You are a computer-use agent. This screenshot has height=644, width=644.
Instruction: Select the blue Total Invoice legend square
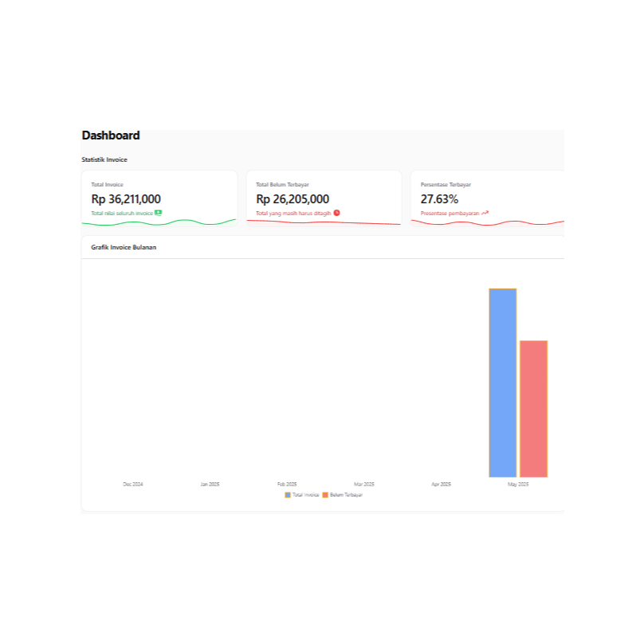point(287,494)
